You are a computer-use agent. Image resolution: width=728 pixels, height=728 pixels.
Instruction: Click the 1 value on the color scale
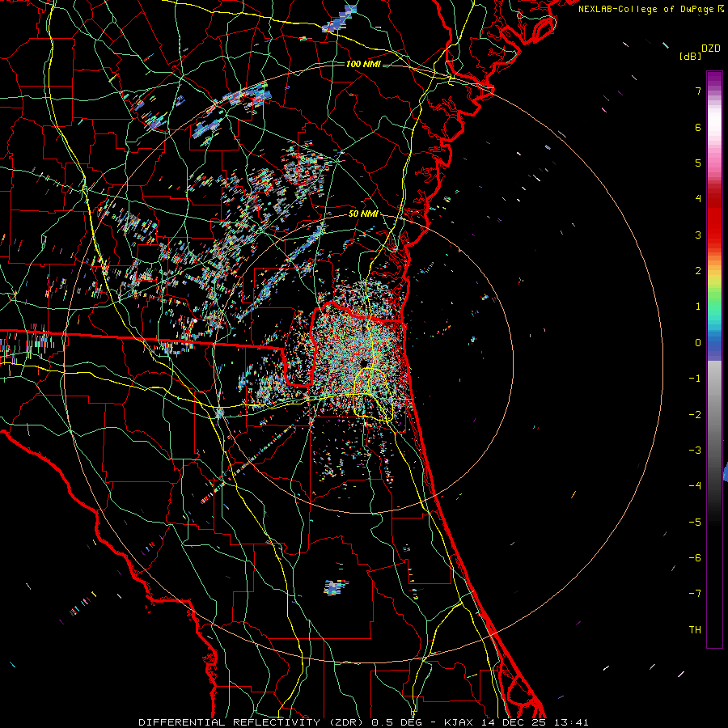point(698,307)
